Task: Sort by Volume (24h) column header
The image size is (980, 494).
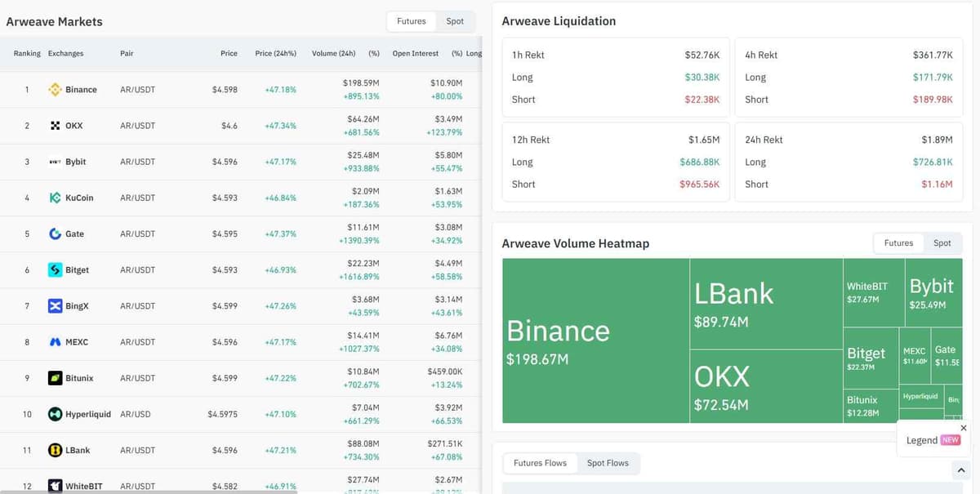Action: tap(333, 54)
